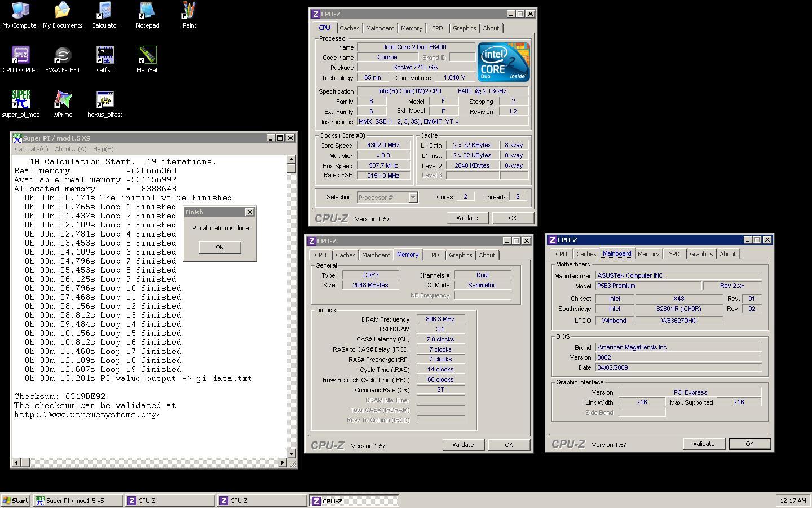Open the About menu in Super PI
The image size is (812, 508).
[70, 149]
